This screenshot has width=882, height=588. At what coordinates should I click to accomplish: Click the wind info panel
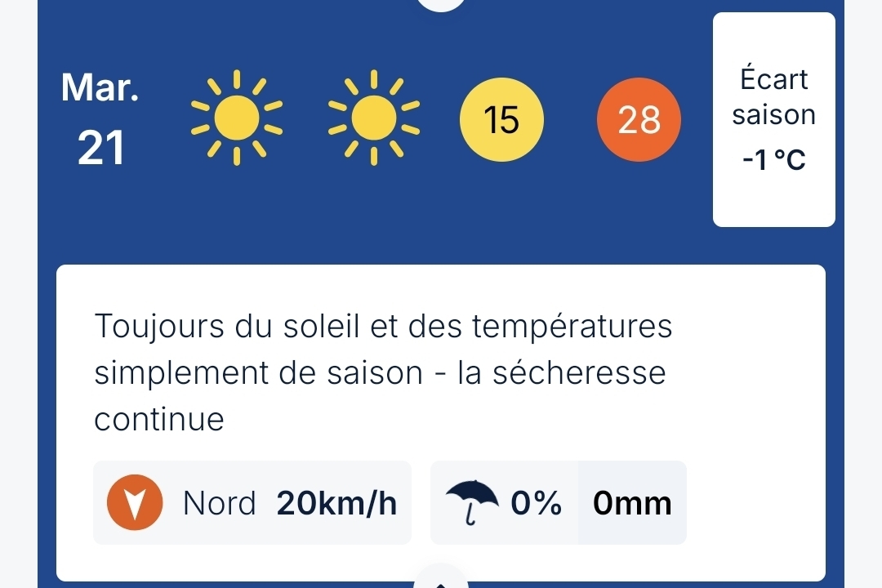pyautogui.click(x=252, y=502)
